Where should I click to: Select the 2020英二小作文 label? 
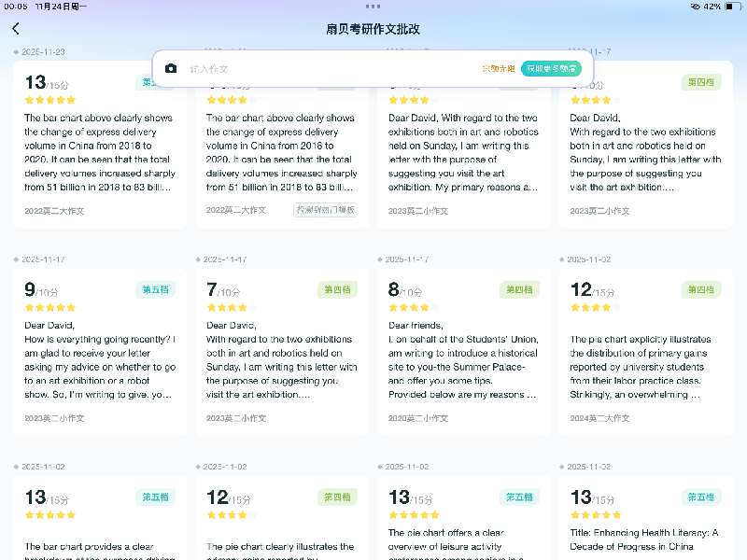[x=418, y=418]
